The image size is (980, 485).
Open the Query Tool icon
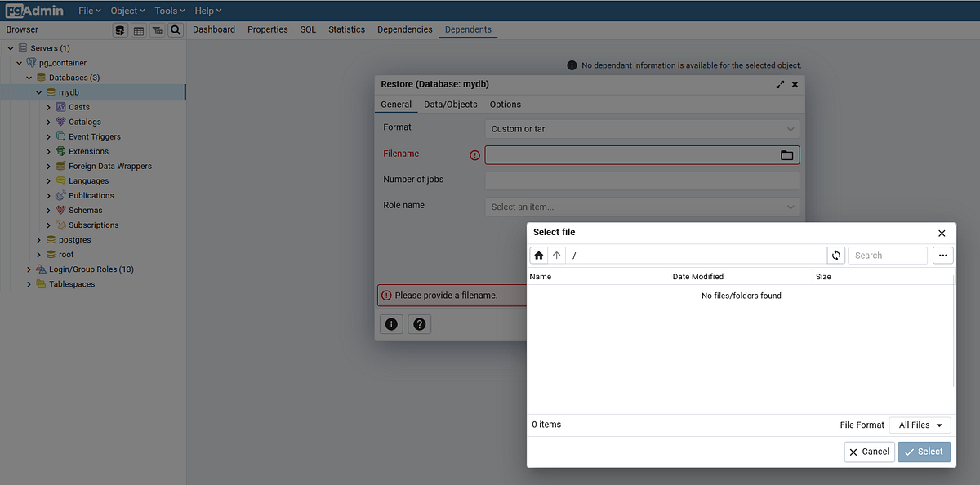click(x=120, y=29)
